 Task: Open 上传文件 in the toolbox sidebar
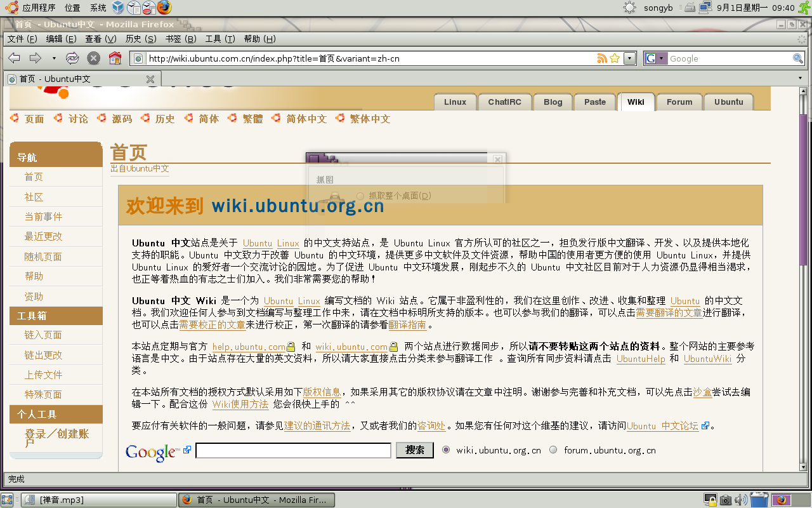pos(43,375)
